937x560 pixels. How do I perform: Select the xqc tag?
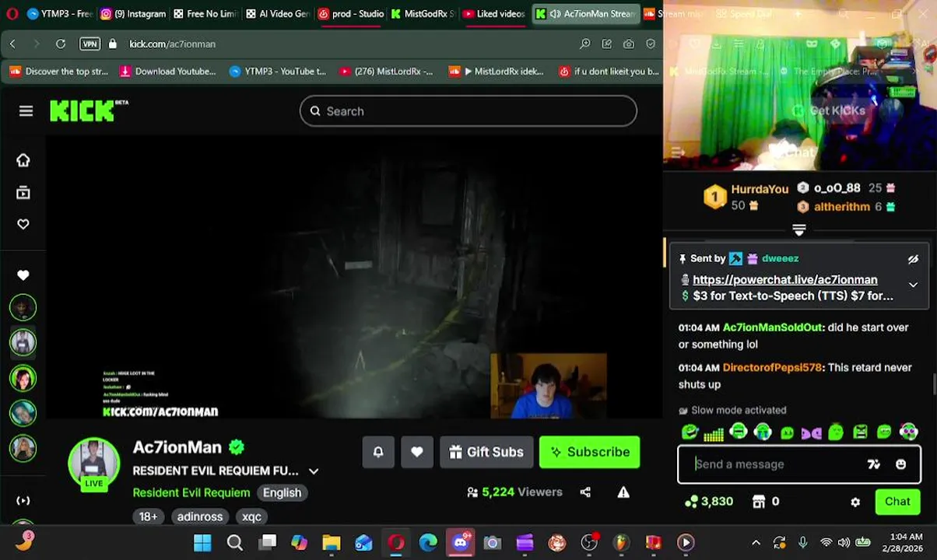click(x=251, y=516)
